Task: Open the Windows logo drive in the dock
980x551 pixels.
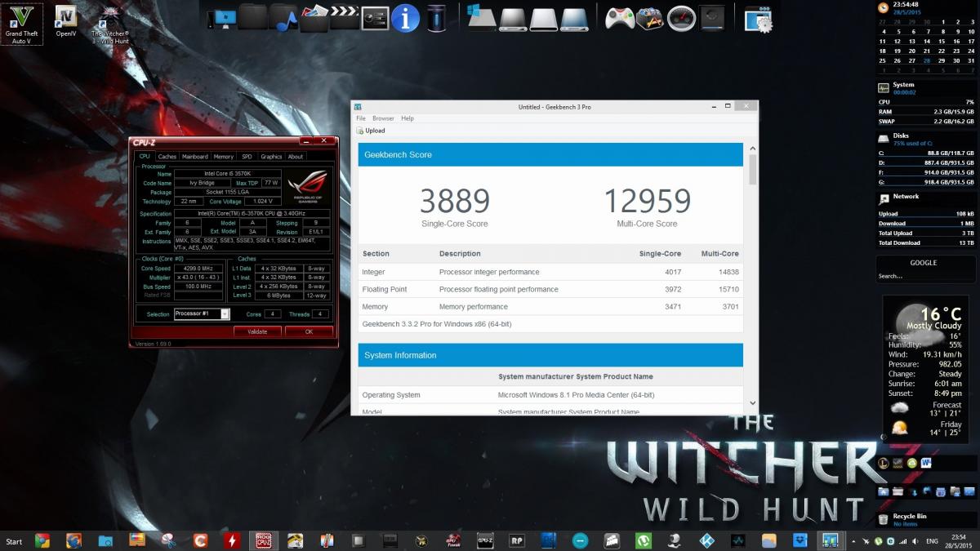Action: (x=481, y=18)
